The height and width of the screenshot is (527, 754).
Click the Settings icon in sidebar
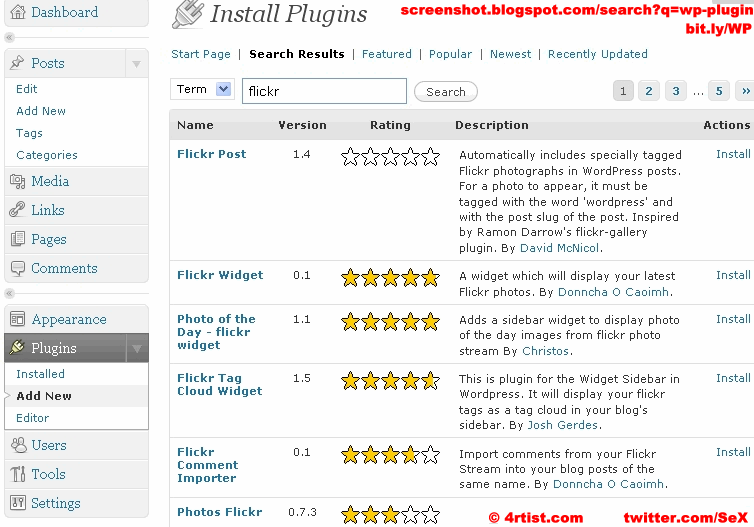pos(18,503)
